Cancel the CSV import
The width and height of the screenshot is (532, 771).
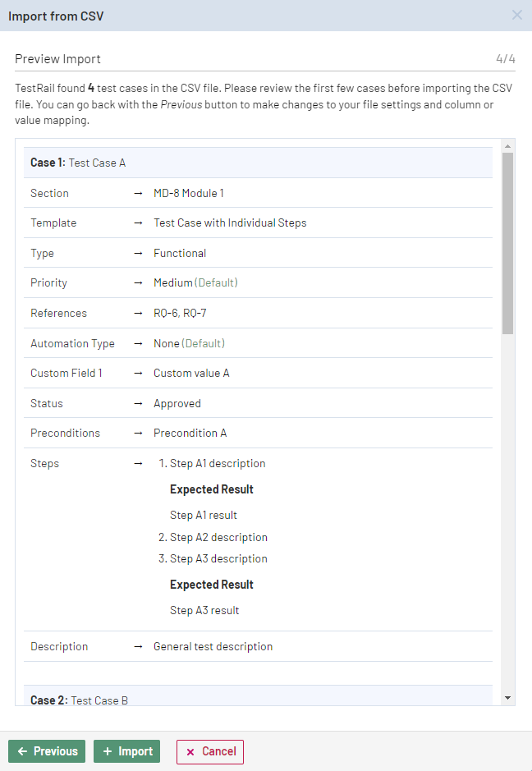pos(210,751)
